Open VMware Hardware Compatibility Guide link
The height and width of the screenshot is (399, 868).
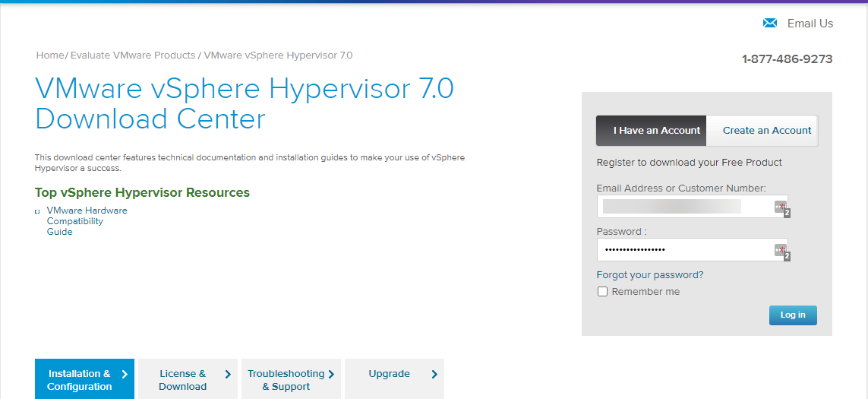[87, 221]
